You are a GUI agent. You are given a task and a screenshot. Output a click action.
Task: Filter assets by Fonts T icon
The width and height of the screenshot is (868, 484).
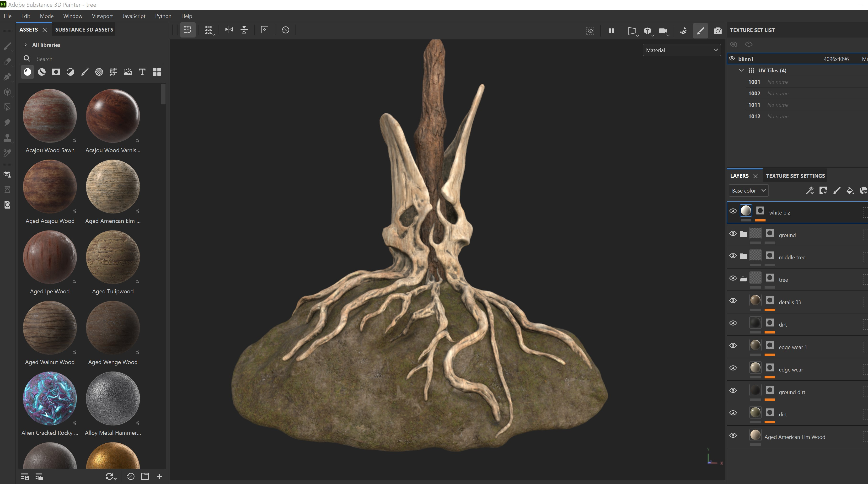[142, 72]
